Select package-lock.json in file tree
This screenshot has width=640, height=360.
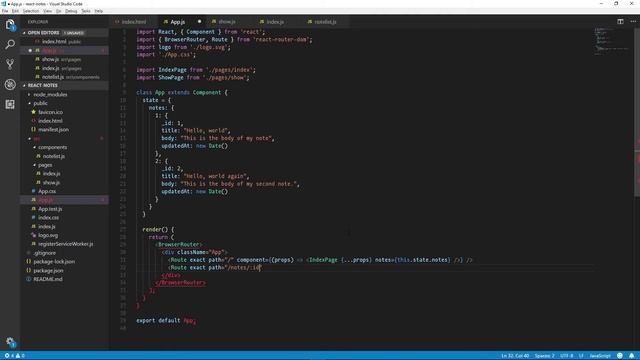[64, 262]
